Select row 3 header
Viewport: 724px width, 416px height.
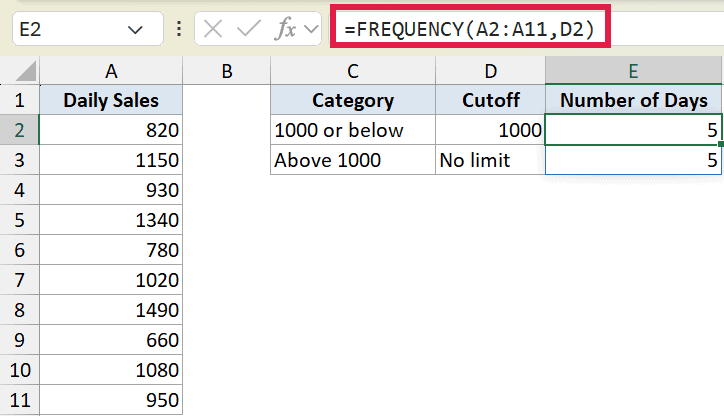(20, 160)
